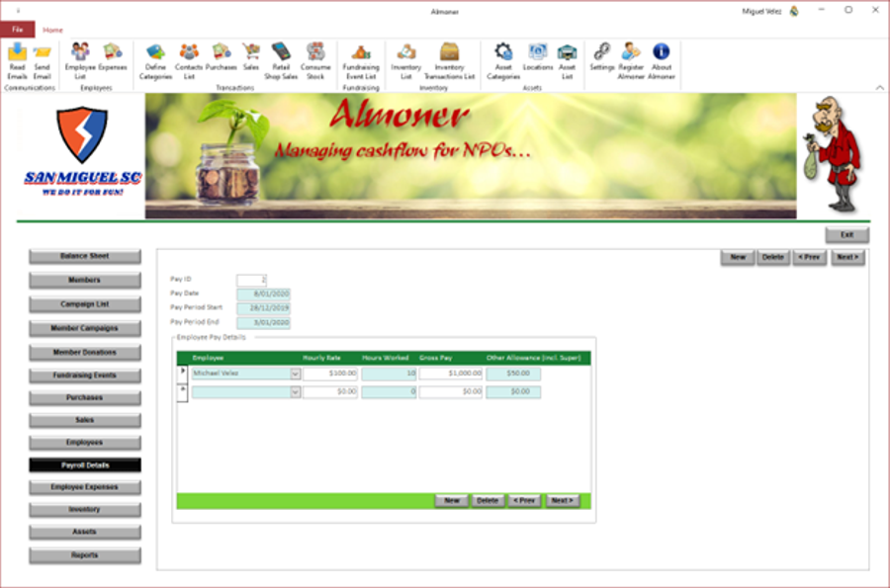Click the Hours Worked field showing 10
Image resolution: width=890 pixels, height=588 pixels.
coord(389,374)
